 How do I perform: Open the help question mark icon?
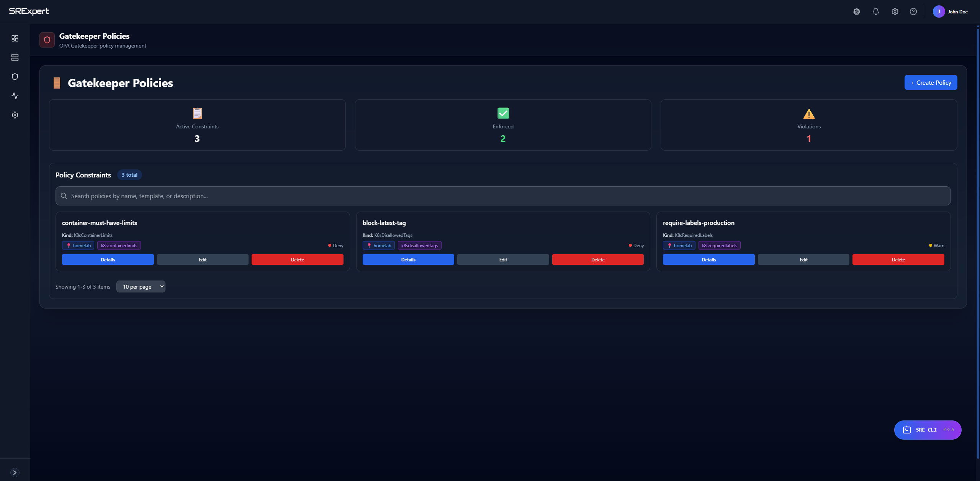[x=913, y=11]
